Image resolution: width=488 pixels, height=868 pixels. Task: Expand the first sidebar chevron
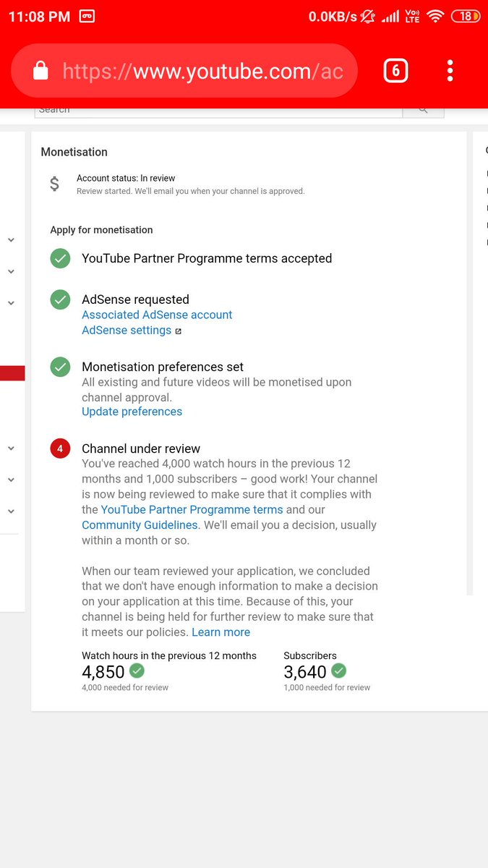pos(11,239)
